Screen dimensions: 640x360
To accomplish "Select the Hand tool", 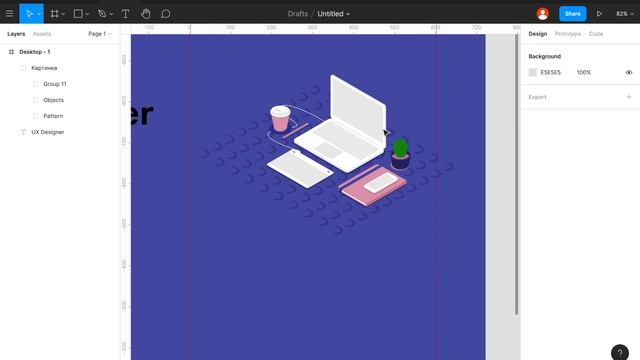I will [145, 13].
